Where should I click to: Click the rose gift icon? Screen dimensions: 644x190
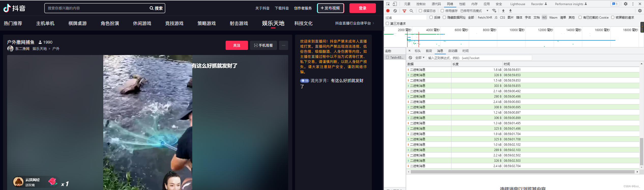coord(53,182)
